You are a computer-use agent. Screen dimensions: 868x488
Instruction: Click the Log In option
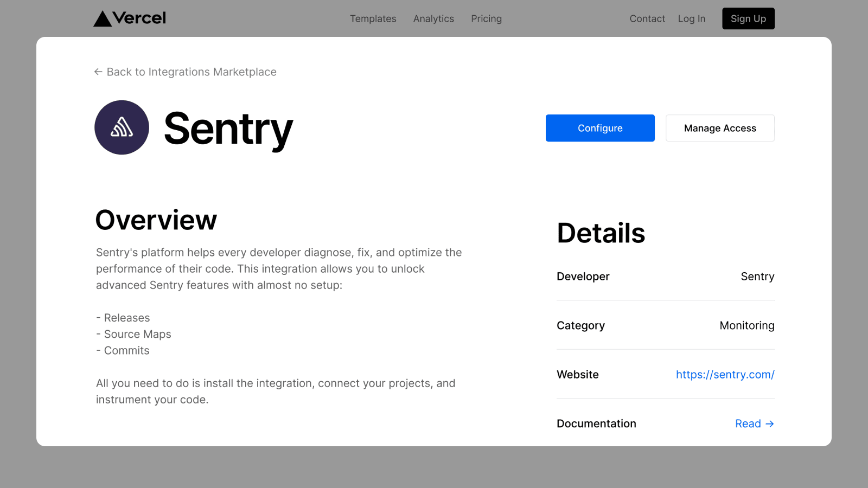(x=691, y=18)
